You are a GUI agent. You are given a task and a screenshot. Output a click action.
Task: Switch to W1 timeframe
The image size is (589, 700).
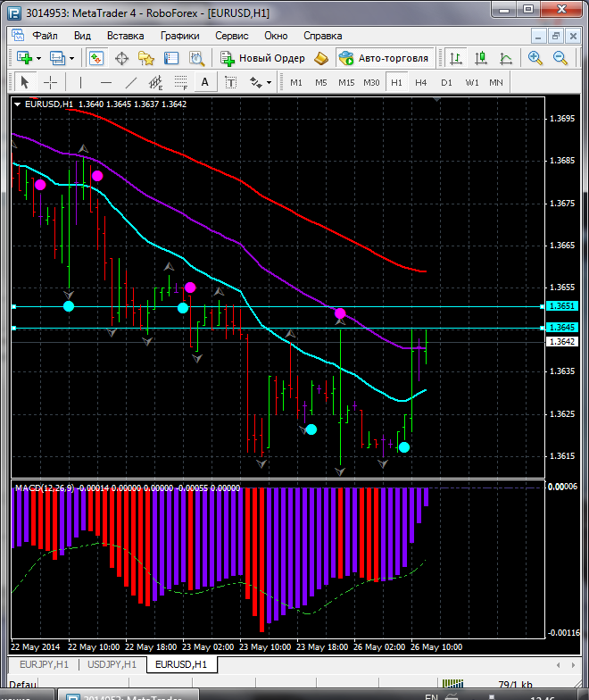coord(471,82)
